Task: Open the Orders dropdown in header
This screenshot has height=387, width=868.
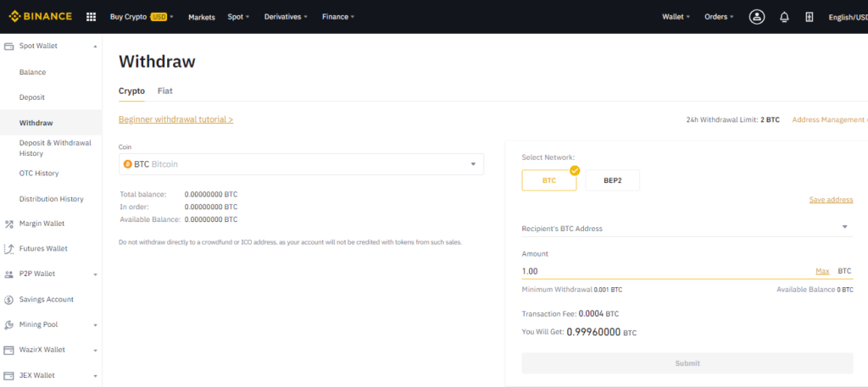Action: (x=719, y=17)
